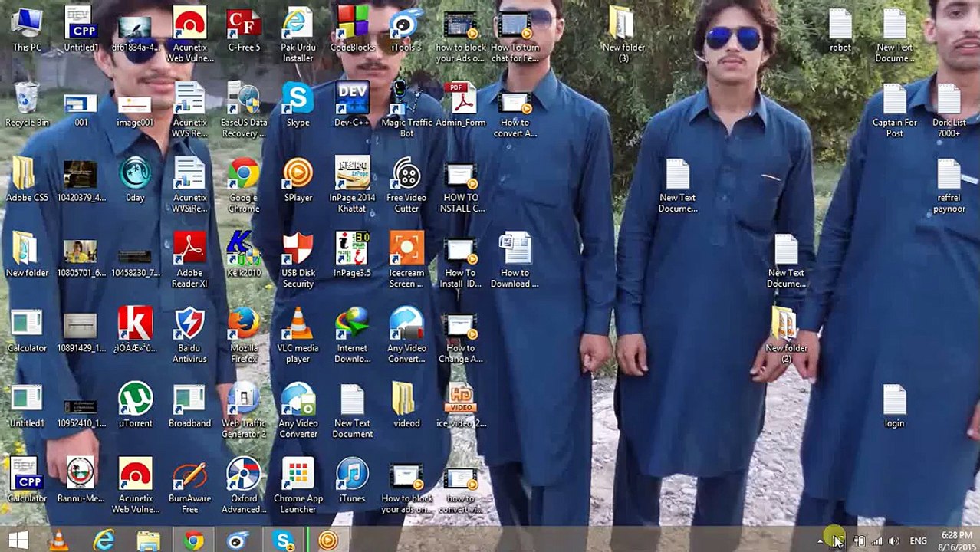The image size is (980, 552).
Task: Open ice_video_2... video file
Action: point(461,406)
